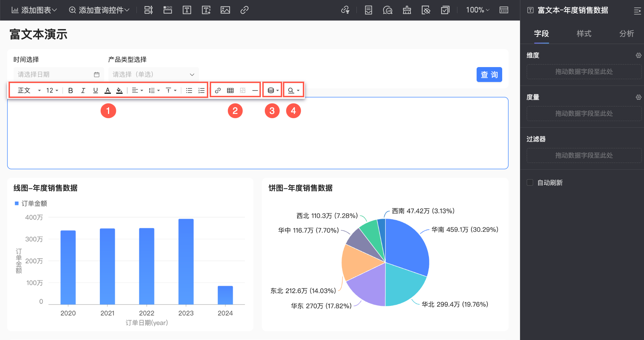Image resolution: width=644 pixels, height=340 pixels.
Task: Open the 100% zoom dropdown
Action: click(478, 10)
